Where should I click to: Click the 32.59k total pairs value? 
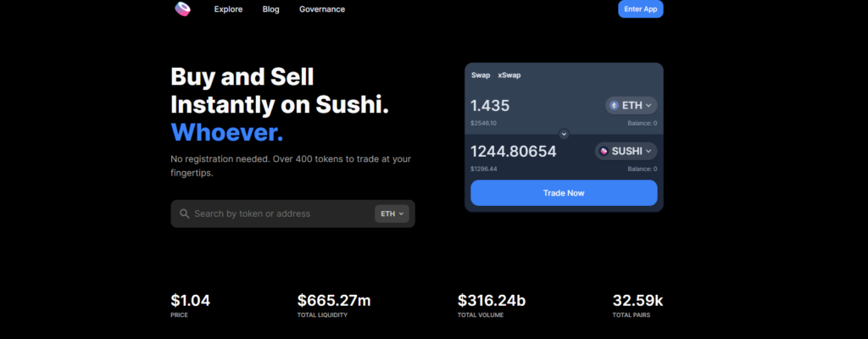point(637,301)
